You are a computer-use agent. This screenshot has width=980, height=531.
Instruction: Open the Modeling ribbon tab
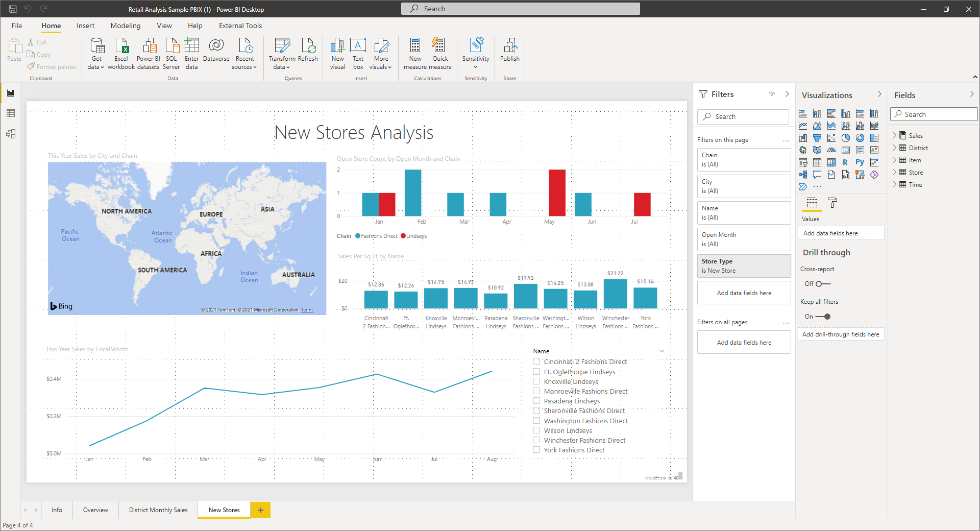[x=126, y=26]
